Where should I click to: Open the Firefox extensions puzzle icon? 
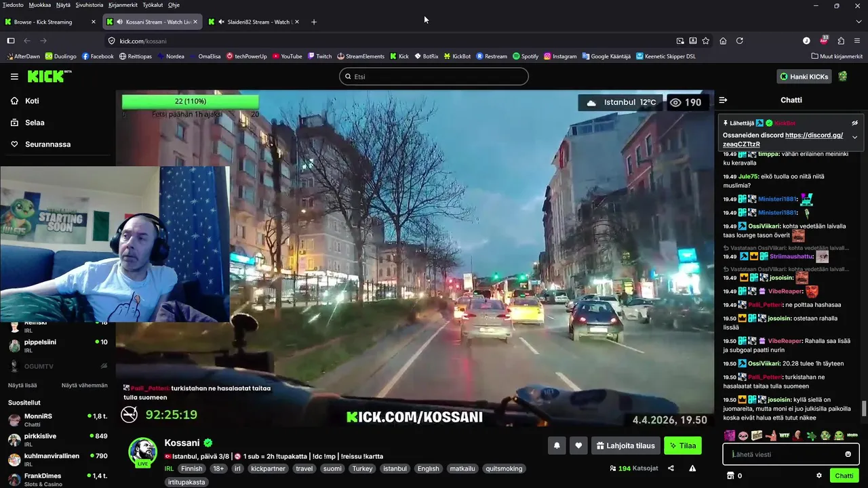tap(841, 41)
